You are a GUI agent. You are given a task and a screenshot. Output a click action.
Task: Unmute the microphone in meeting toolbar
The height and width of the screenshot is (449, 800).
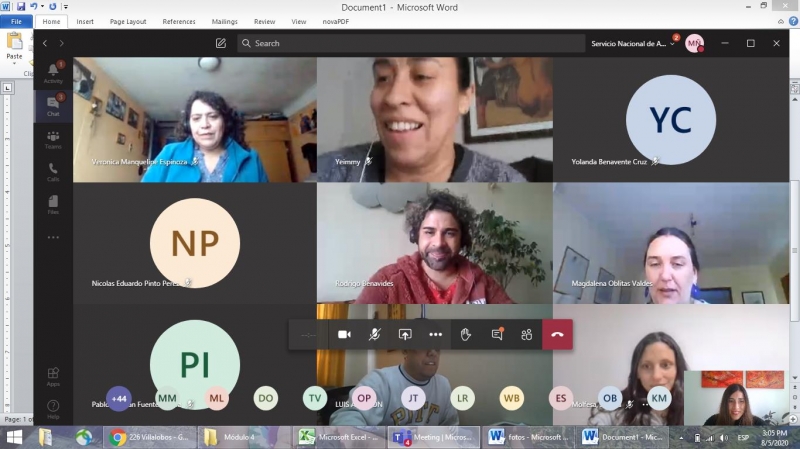coord(374,335)
